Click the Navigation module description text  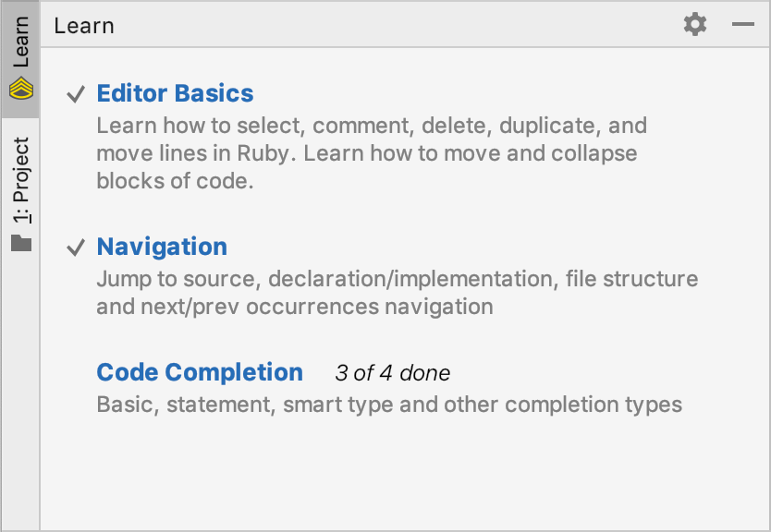398,293
